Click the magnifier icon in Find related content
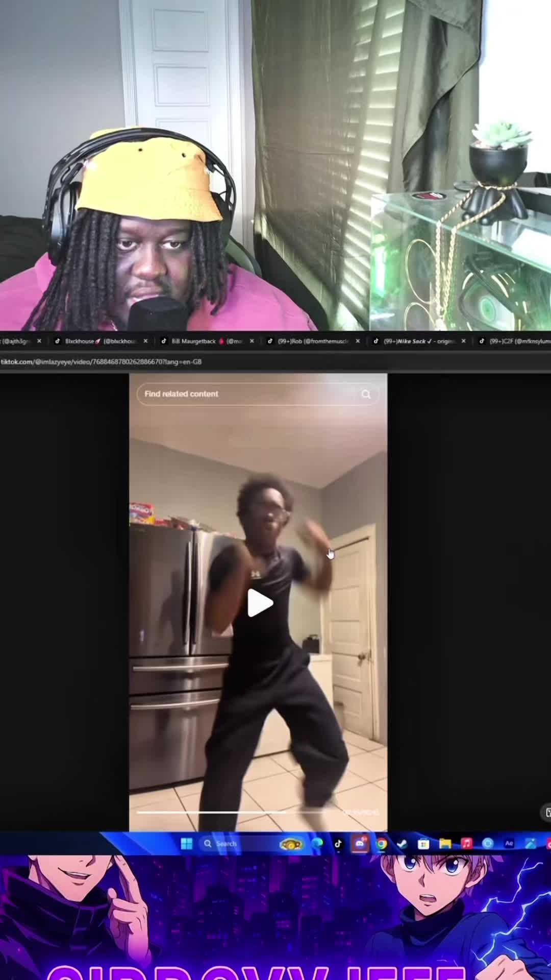 366,394
